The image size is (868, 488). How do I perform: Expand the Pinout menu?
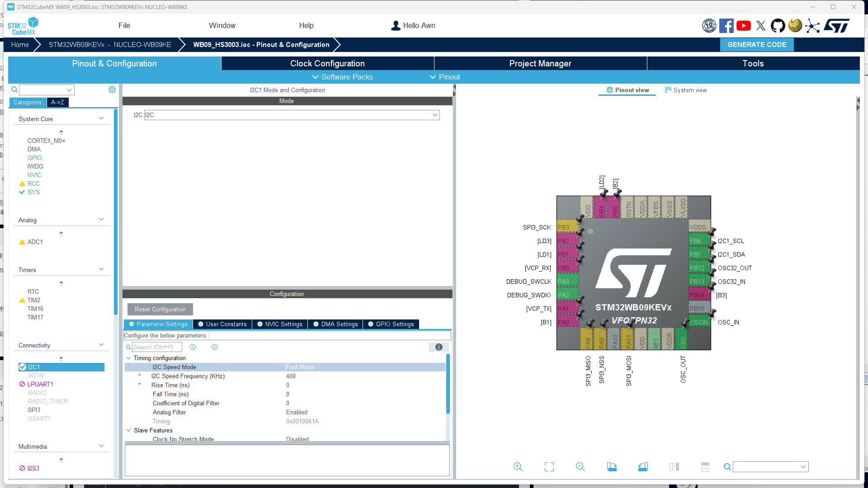coord(445,77)
